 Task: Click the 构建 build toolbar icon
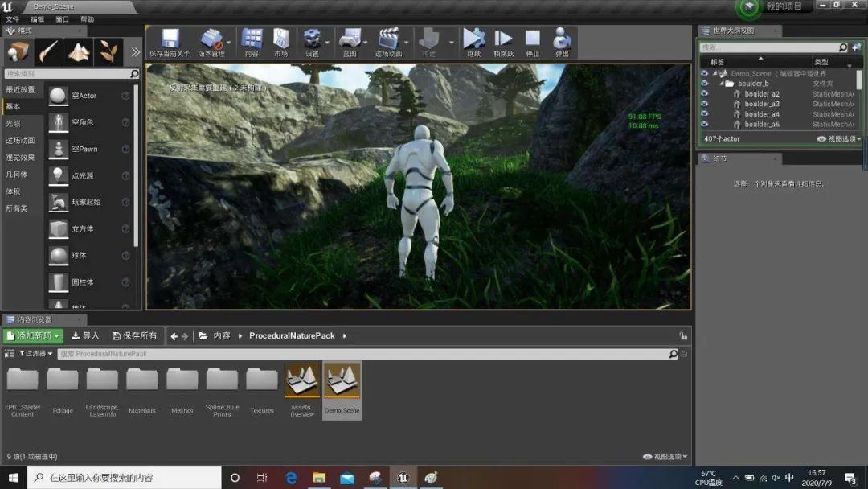tap(428, 39)
